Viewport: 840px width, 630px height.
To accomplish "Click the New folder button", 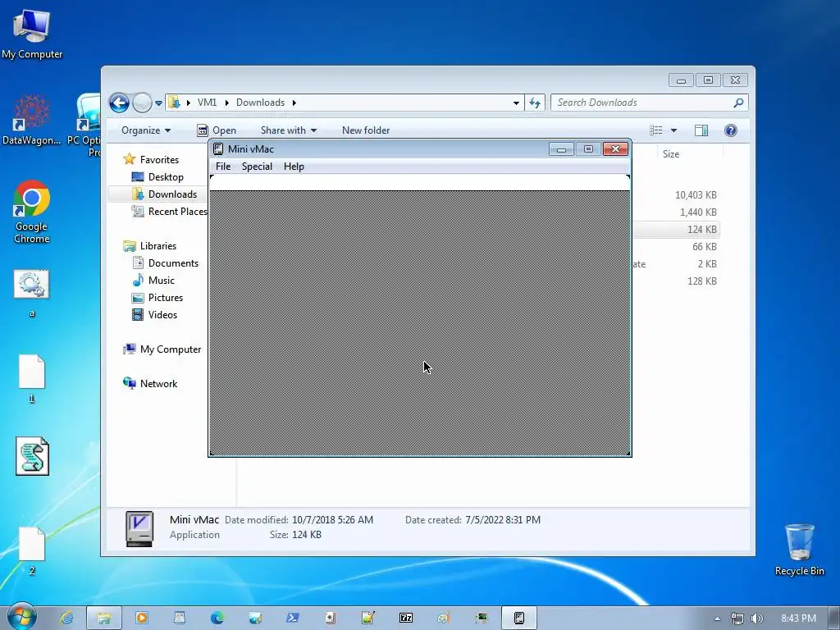I will (x=366, y=130).
